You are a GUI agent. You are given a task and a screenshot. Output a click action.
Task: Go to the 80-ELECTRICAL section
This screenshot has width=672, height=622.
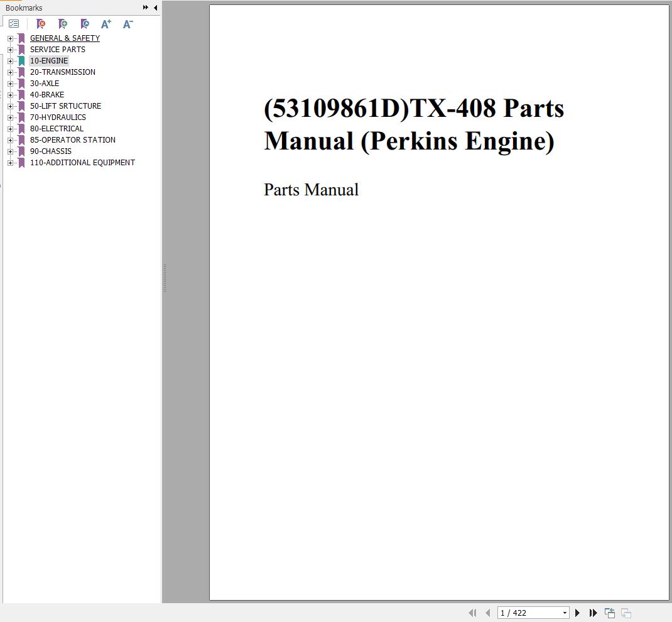[x=57, y=129]
